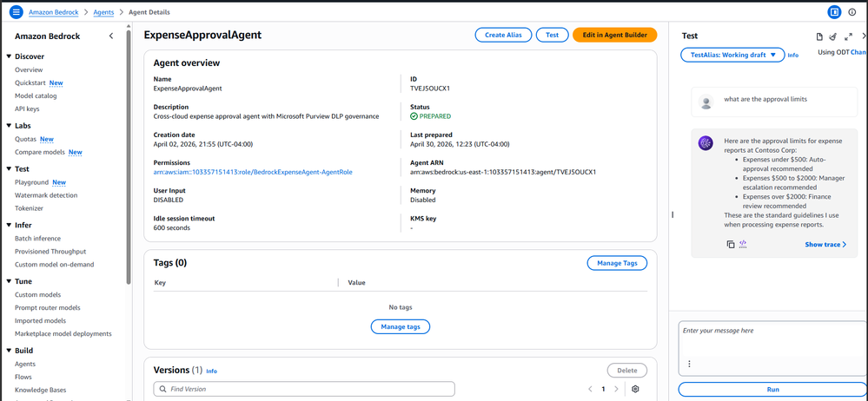
Task: Open Quickstart in the sidebar
Action: [31, 83]
